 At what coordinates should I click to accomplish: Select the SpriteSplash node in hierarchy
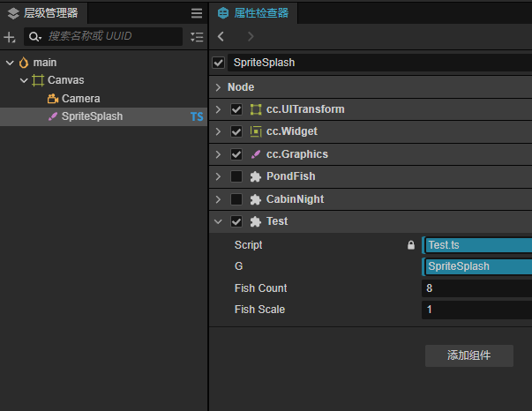[x=103, y=116]
